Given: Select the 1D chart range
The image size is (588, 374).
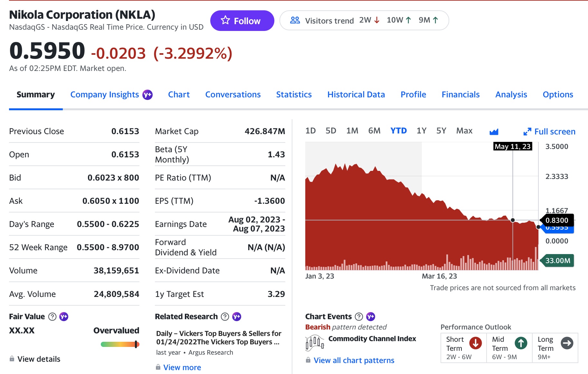Looking at the screenshot, I should [310, 131].
